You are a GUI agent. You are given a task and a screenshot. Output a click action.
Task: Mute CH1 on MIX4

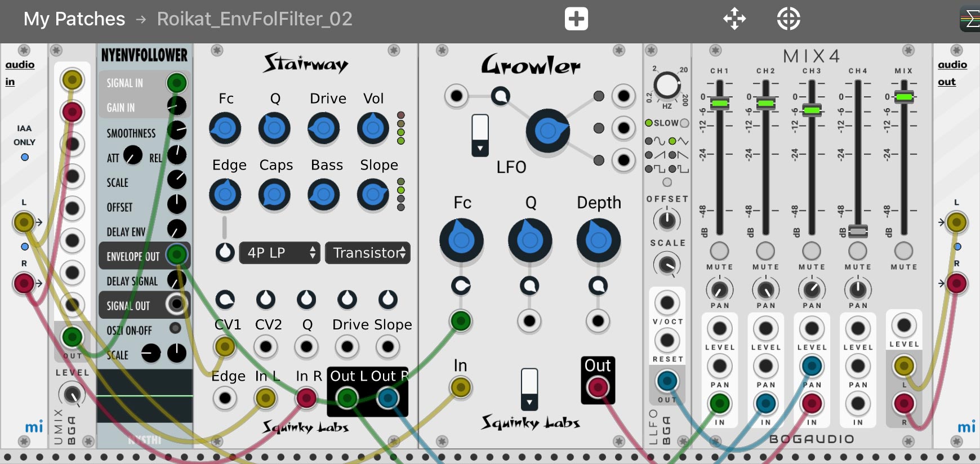tap(719, 251)
